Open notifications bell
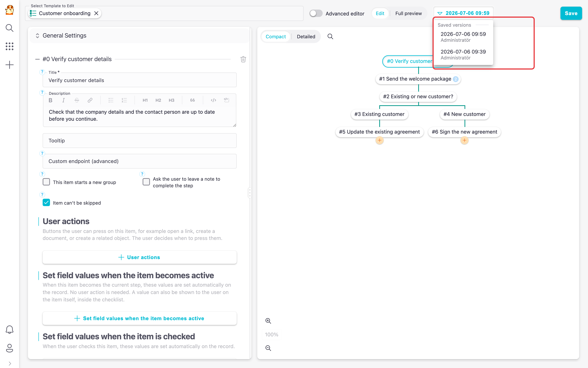 coord(10,330)
